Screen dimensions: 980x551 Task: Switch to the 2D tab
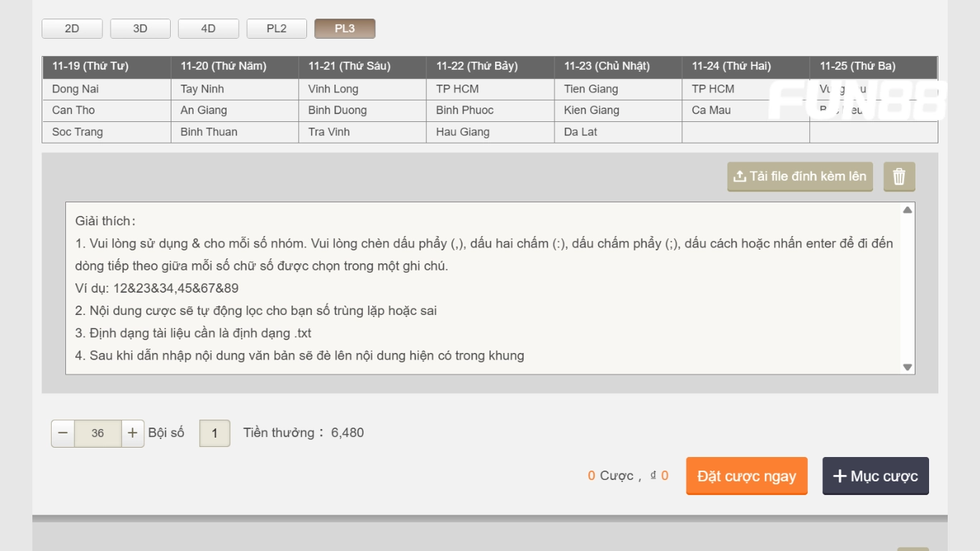(x=72, y=29)
